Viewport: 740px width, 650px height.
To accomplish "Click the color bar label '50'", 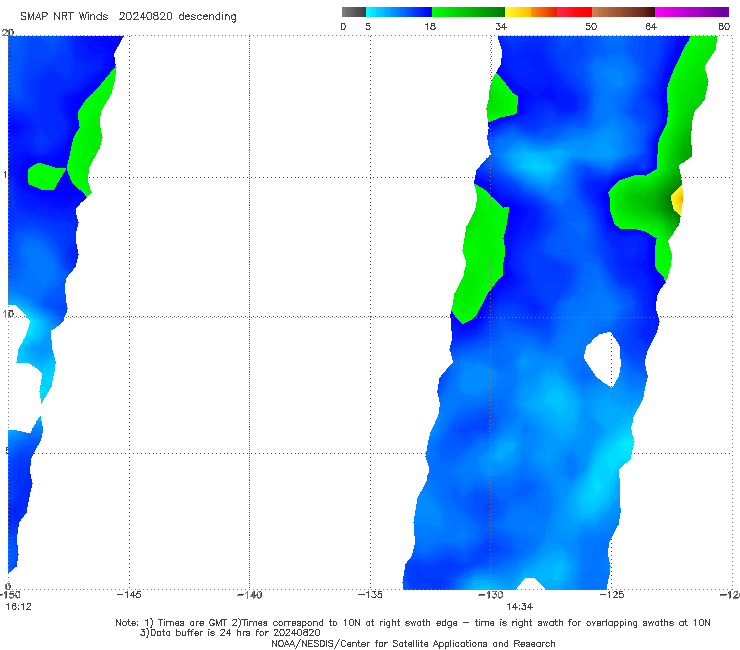I will (591, 27).
